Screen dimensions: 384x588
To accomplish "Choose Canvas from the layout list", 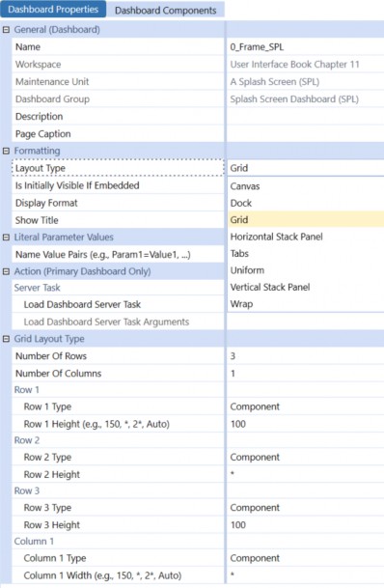I will click(306, 186).
